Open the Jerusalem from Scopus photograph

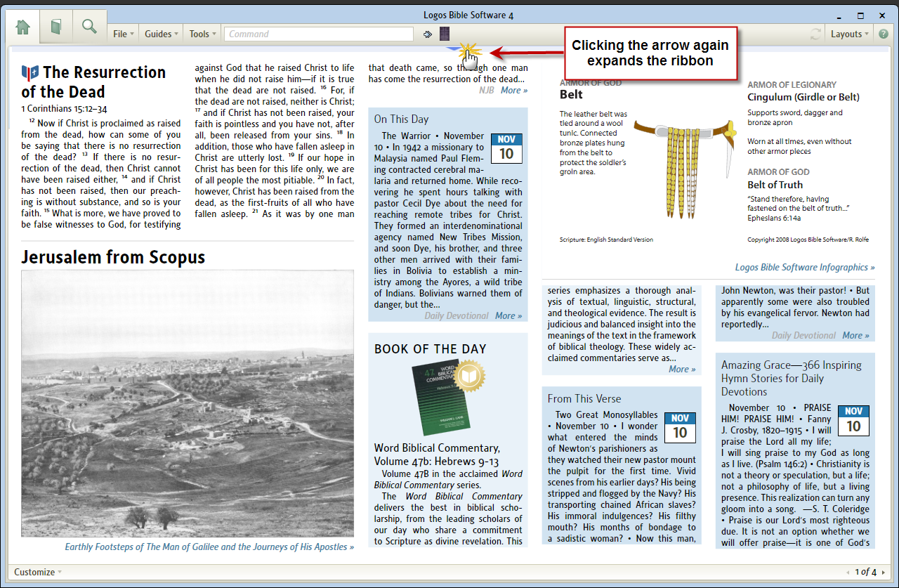click(188, 404)
